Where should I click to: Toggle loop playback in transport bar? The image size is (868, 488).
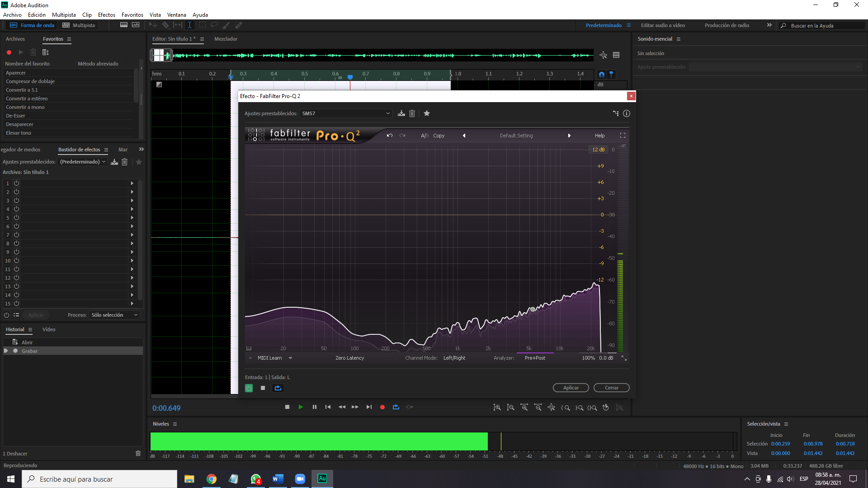point(396,407)
